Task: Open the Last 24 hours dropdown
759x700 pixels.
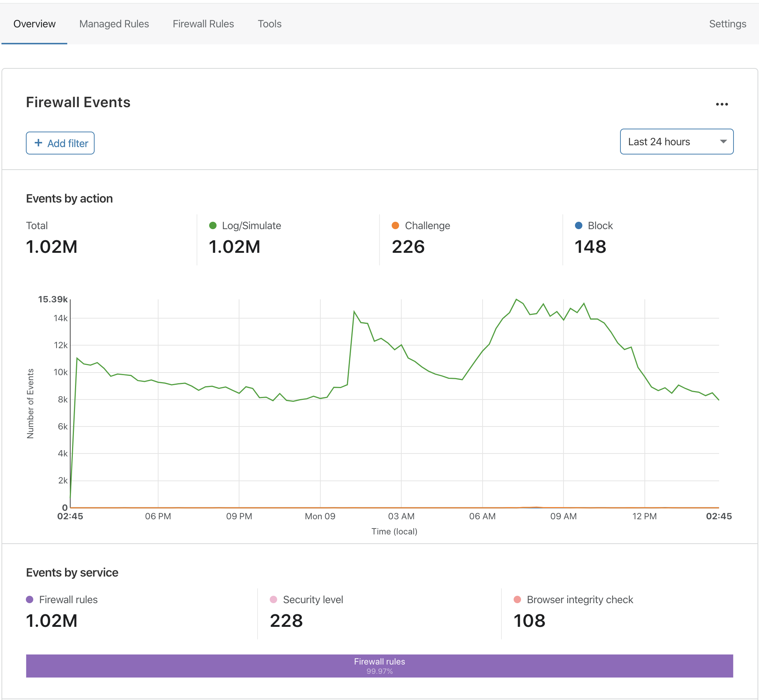Action: coord(677,142)
